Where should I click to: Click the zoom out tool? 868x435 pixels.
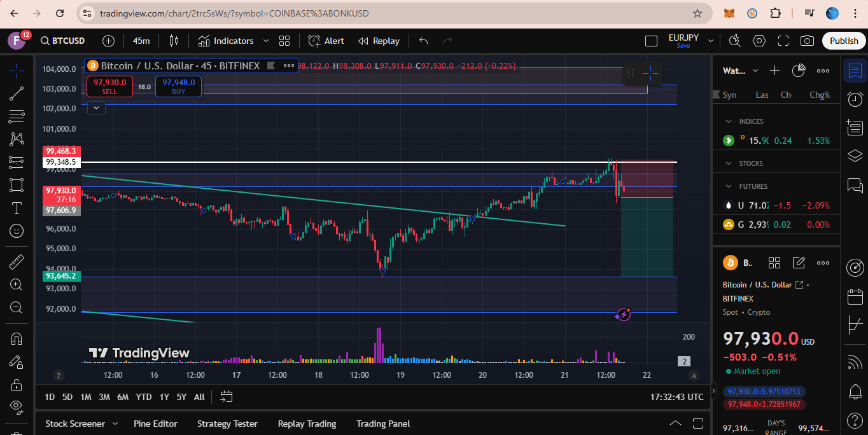(17, 307)
